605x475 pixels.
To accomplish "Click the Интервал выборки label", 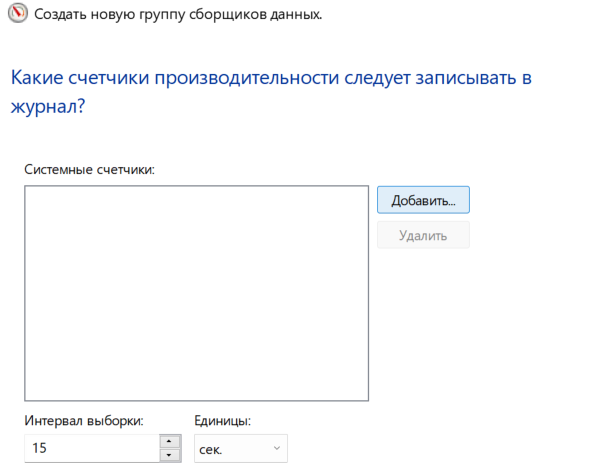I will (x=84, y=420).
